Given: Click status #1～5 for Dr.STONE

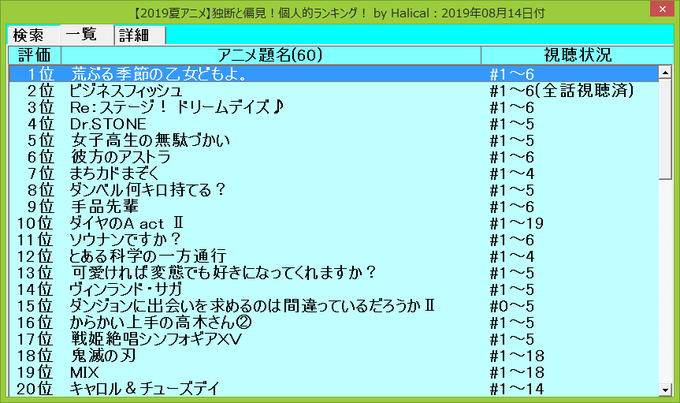Looking at the screenshot, I should click(x=512, y=124).
